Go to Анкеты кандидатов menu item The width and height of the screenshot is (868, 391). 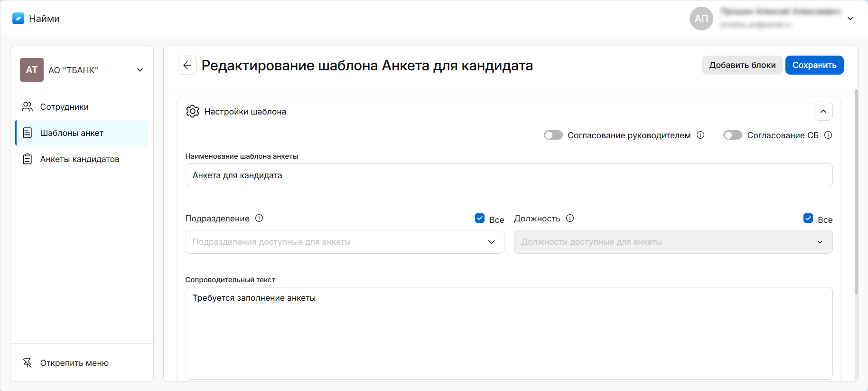[x=79, y=159]
